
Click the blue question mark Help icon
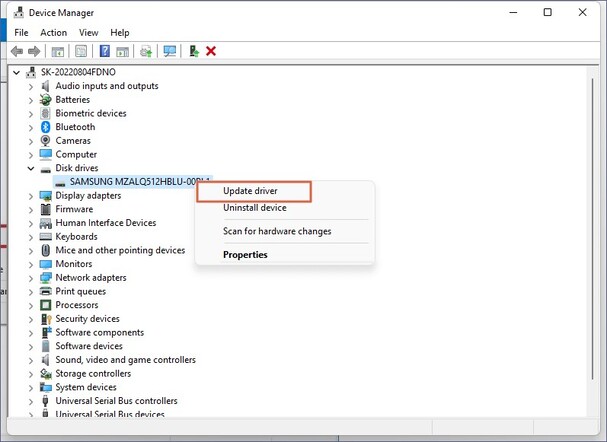104,51
